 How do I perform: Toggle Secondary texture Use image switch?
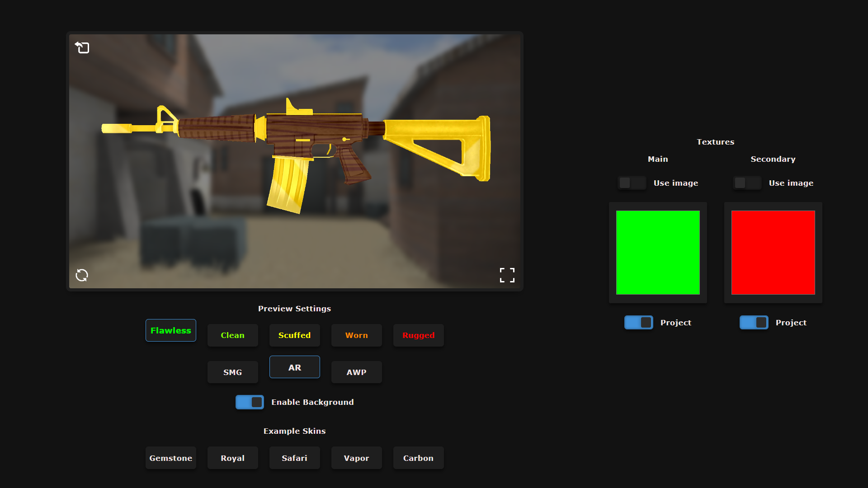point(747,183)
